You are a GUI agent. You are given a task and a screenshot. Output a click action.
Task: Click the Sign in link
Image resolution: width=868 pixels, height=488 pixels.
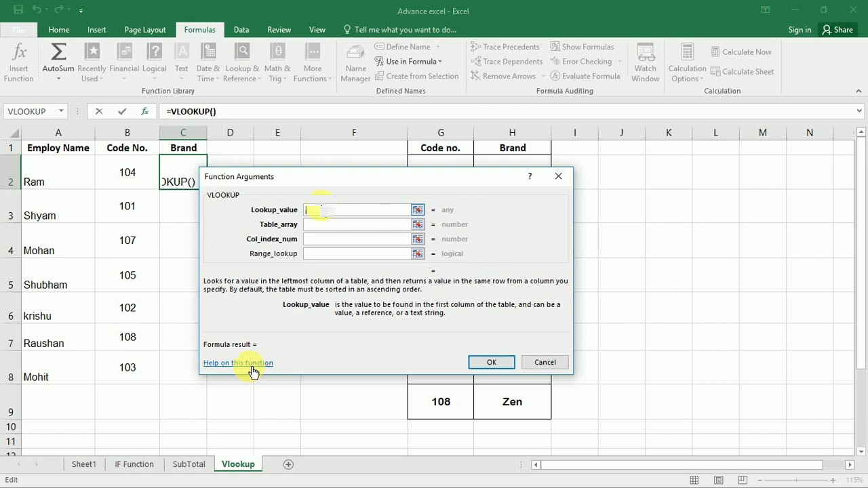pos(800,30)
